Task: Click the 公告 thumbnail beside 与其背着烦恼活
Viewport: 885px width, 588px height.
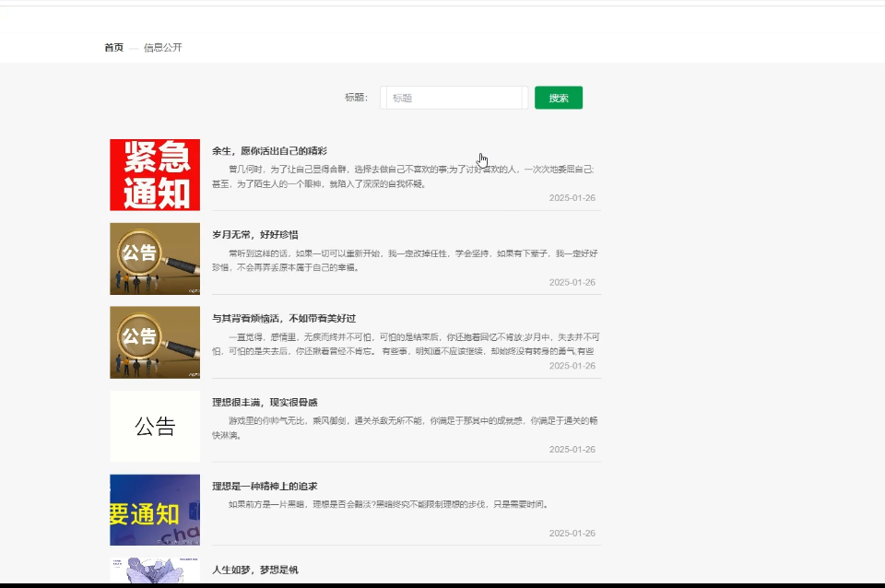Action: point(155,342)
